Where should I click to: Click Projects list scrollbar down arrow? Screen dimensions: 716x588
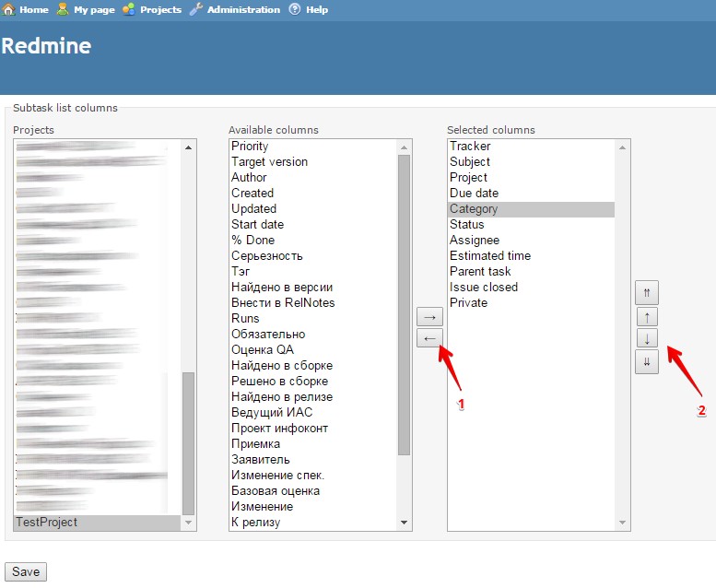188,523
